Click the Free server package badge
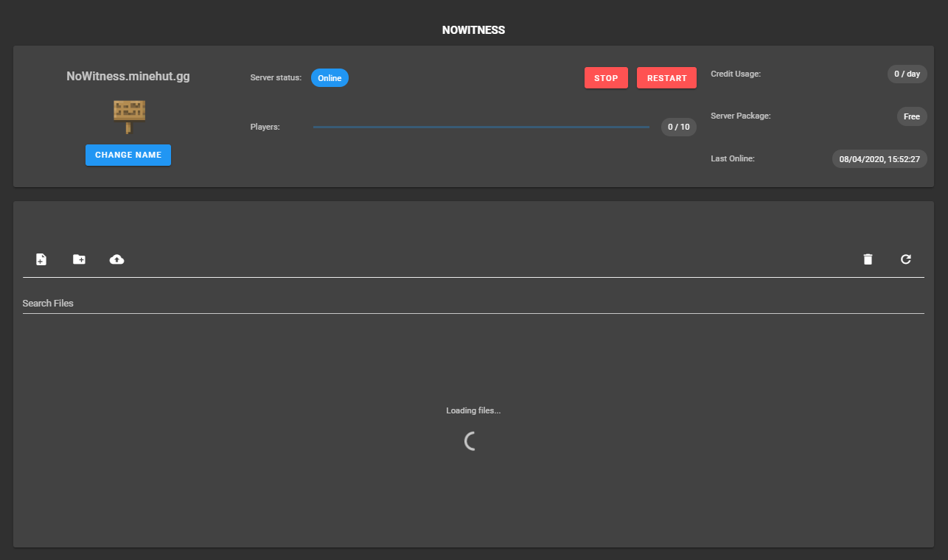Image resolution: width=948 pixels, height=560 pixels. click(x=912, y=116)
